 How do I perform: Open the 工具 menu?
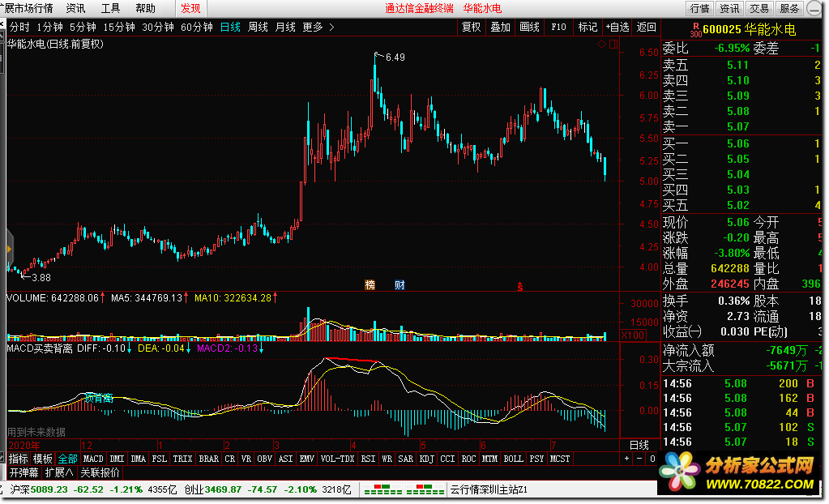coord(110,8)
